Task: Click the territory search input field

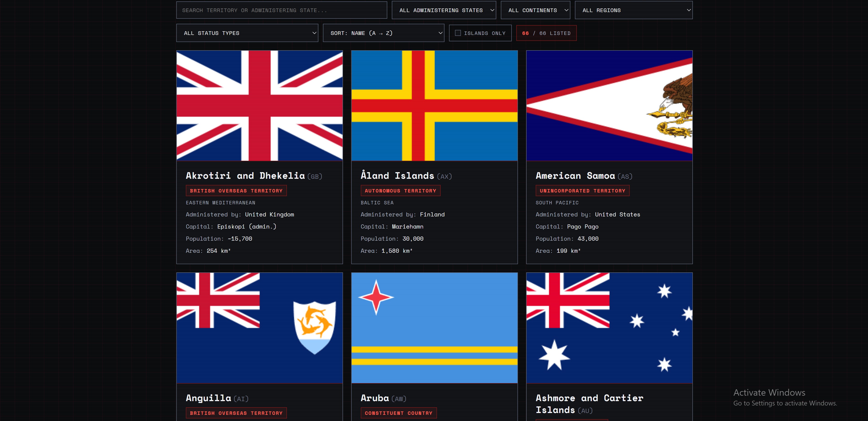Action: click(281, 10)
